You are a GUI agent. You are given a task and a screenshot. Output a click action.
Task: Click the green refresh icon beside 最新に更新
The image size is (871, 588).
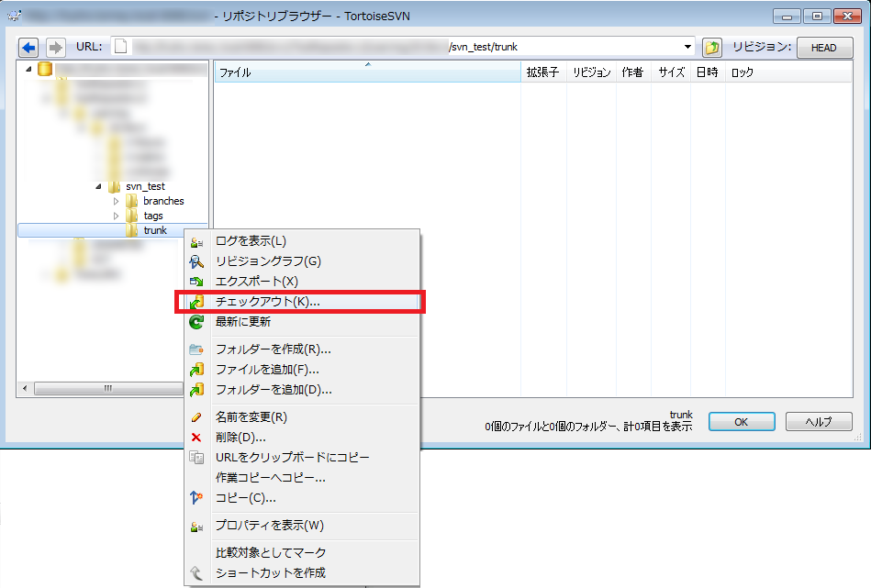click(196, 322)
